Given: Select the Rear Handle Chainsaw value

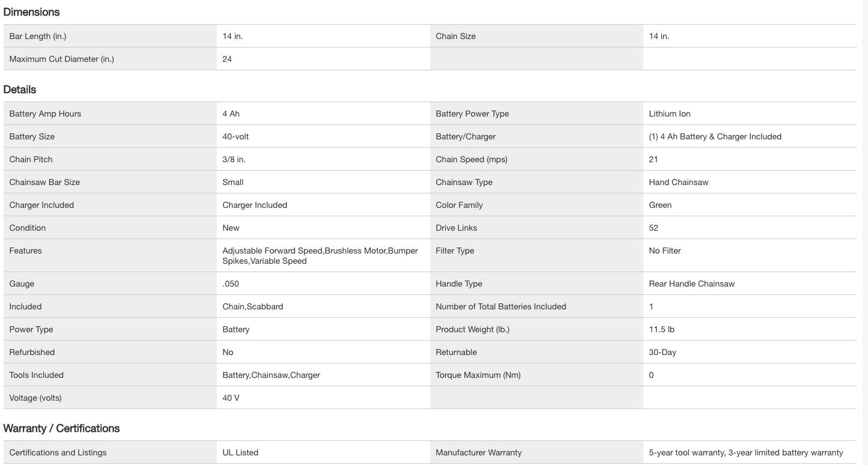Looking at the screenshot, I should (691, 284).
